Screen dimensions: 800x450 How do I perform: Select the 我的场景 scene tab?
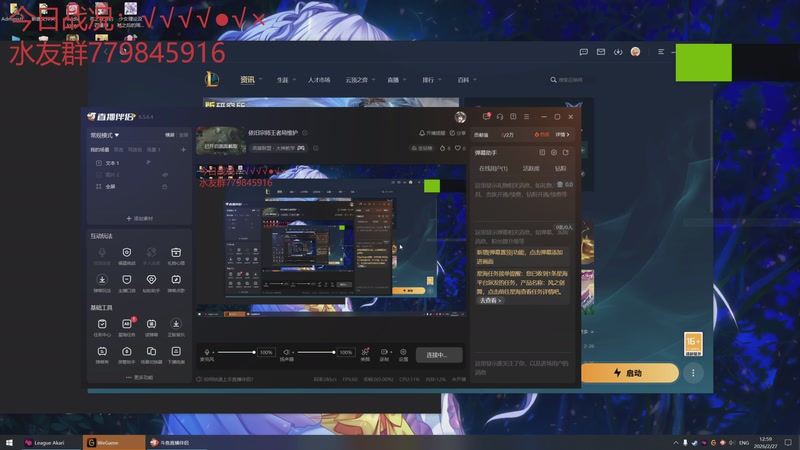pyautogui.click(x=99, y=149)
